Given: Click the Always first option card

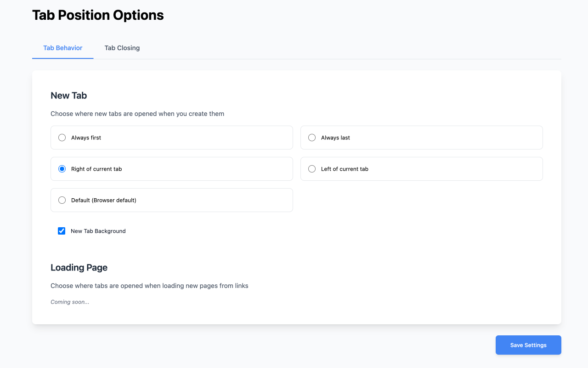Looking at the screenshot, I should [x=171, y=137].
